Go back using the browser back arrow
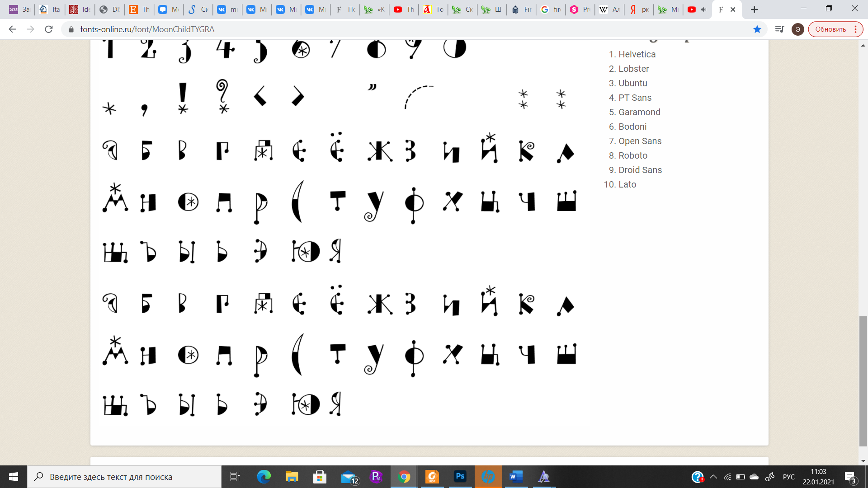868x488 pixels. [x=13, y=29]
